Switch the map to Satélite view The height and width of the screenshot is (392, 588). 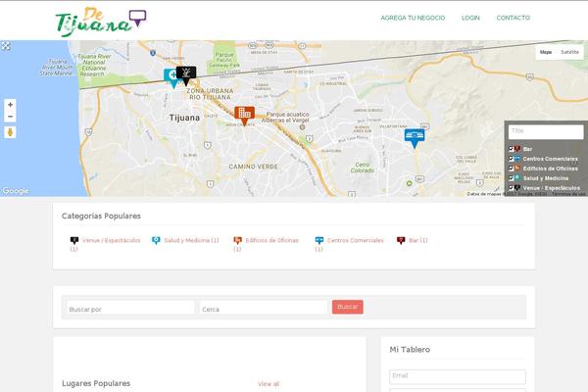[569, 52]
